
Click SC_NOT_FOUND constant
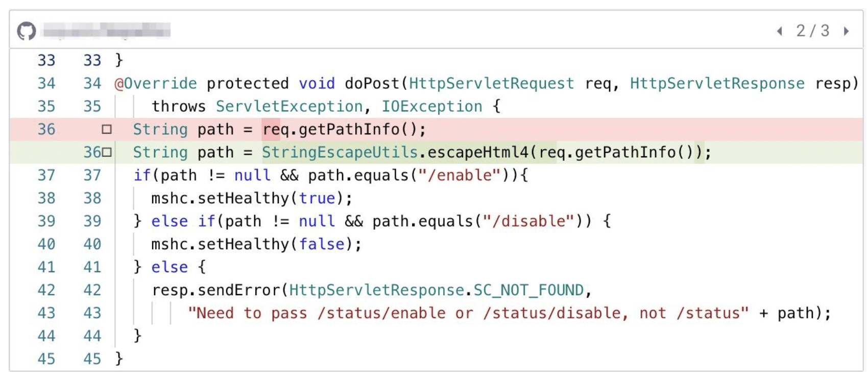click(x=528, y=290)
